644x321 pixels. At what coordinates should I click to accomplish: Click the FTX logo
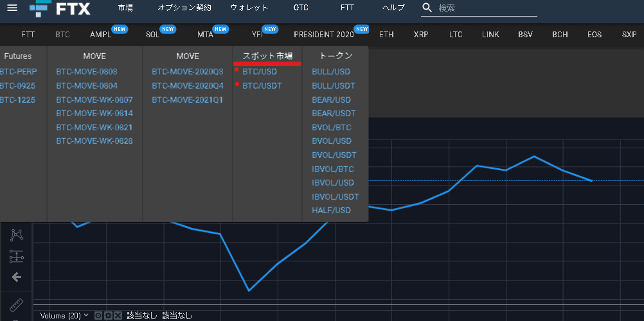click(60, 8)
